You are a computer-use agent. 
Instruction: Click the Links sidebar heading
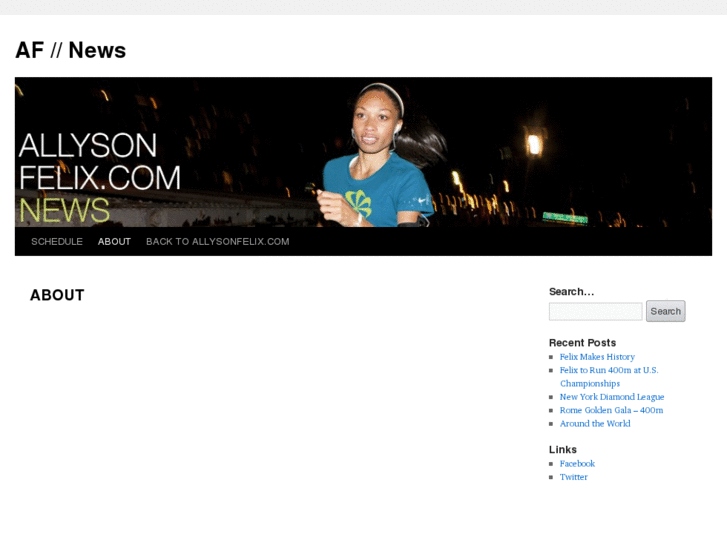click(563, 449)
